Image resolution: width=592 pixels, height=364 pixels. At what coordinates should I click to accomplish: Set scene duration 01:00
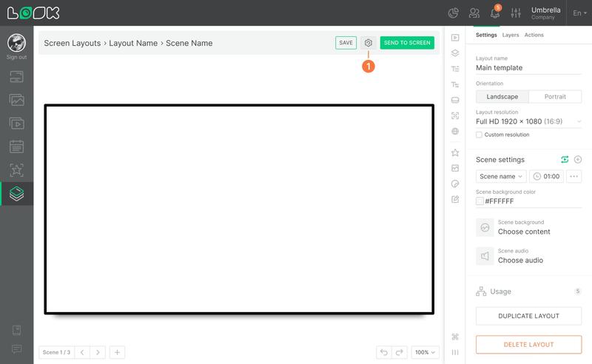click(x=547, y=176)
